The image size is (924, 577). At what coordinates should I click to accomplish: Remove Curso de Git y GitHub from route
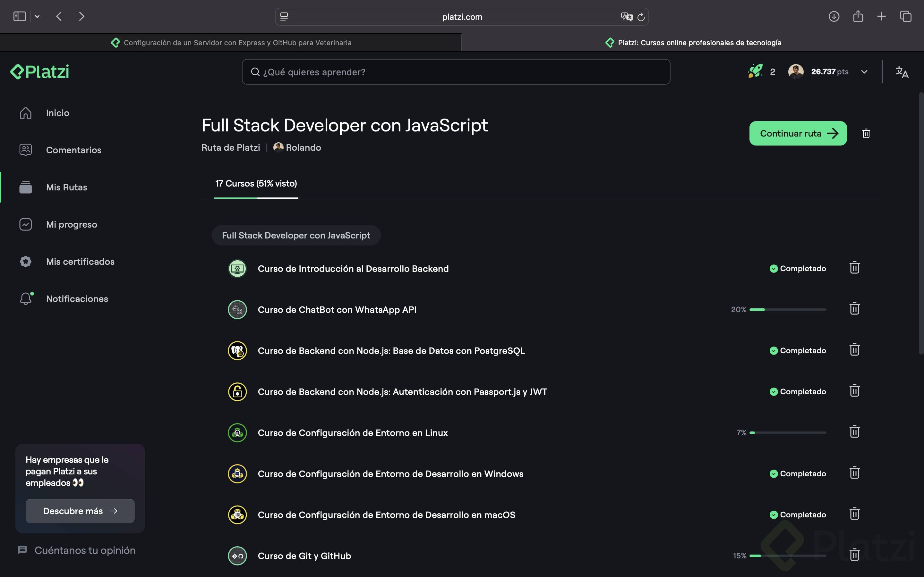(x=854, y=555)
